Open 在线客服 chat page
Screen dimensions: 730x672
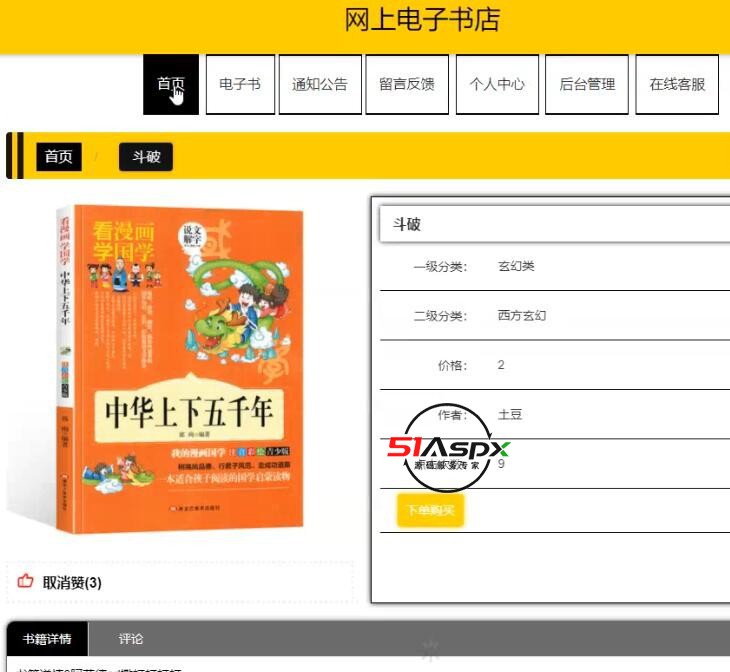click(x=677, y=84)
